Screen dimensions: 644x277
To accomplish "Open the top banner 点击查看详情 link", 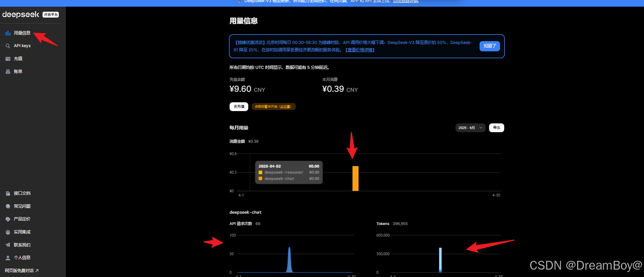I will [406, 1].
